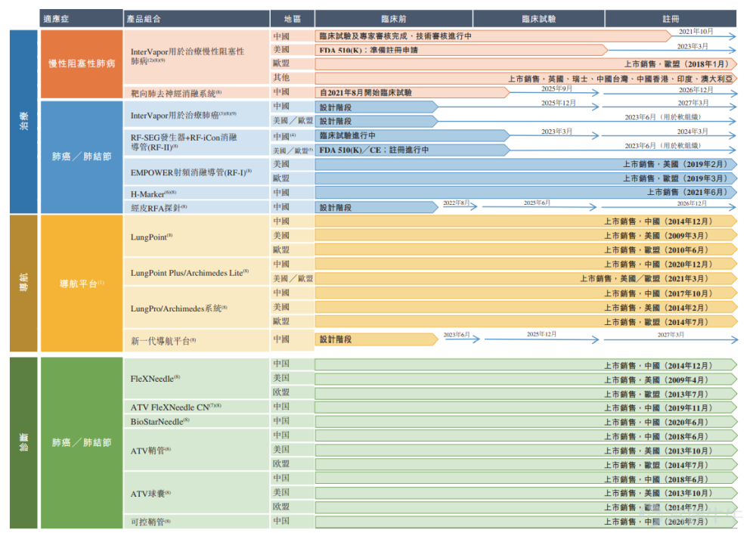Select the green 肺癌／肺結節 indication block
The width and height of the screenshot is (756, 539).
click(82, 442)
